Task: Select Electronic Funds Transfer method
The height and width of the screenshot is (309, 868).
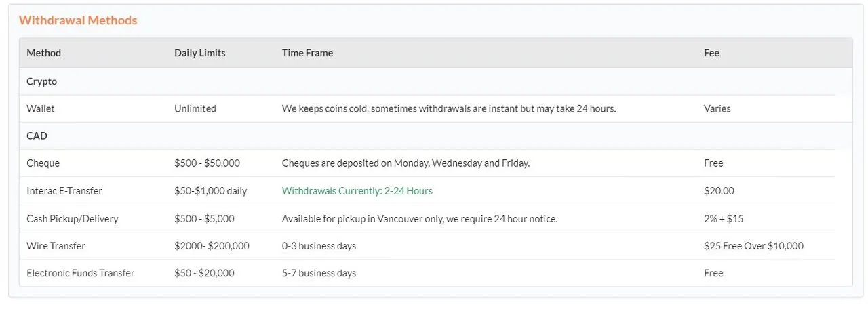Action: (x=81, y=273)
